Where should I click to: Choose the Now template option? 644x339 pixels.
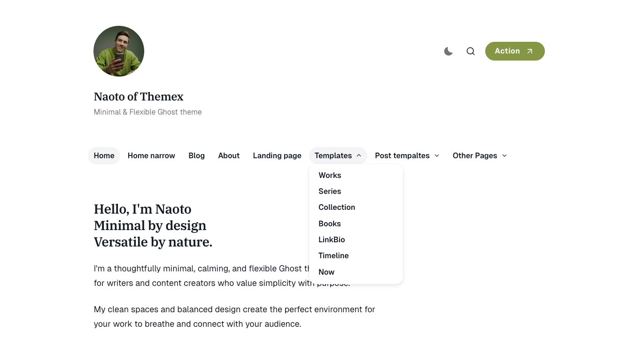pos(326,272)
